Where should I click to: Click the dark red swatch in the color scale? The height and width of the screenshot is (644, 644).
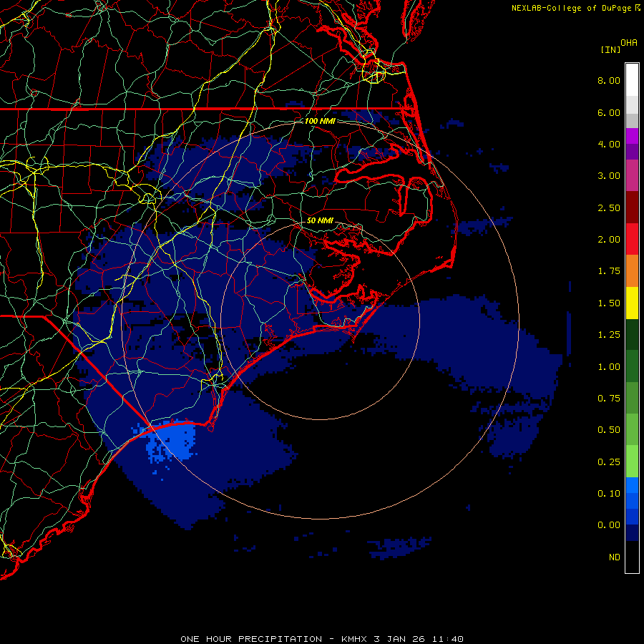[632, 208]
